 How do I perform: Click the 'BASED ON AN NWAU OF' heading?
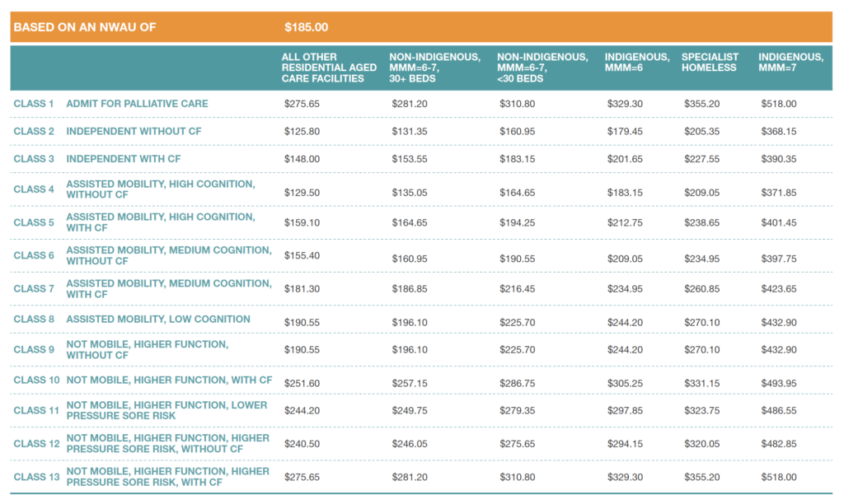point(85,27)
